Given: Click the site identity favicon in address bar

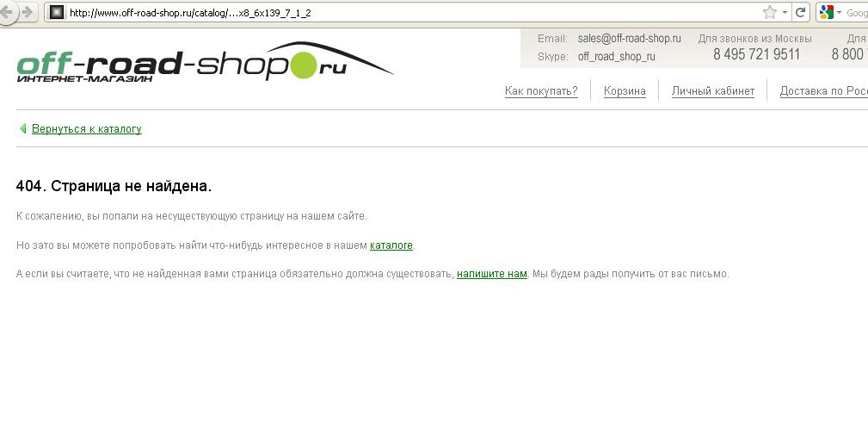Looking at the screenshot, I should click(x=57, y=12).
